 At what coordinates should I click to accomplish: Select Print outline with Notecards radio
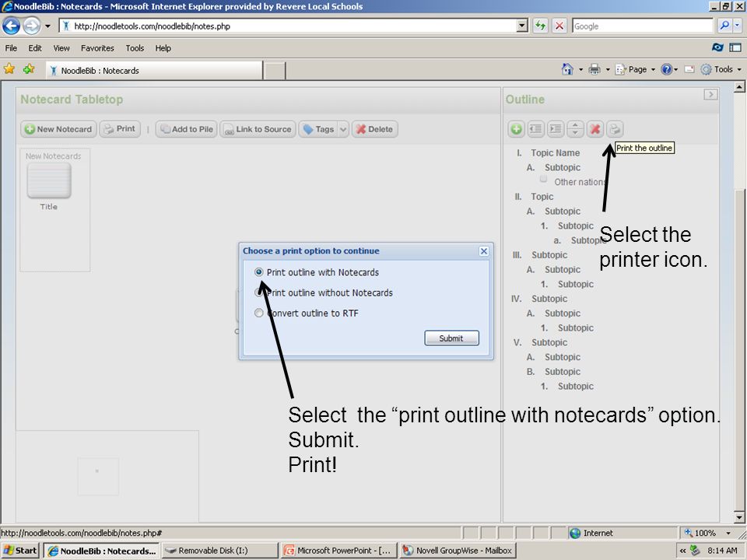coord(258,272)
